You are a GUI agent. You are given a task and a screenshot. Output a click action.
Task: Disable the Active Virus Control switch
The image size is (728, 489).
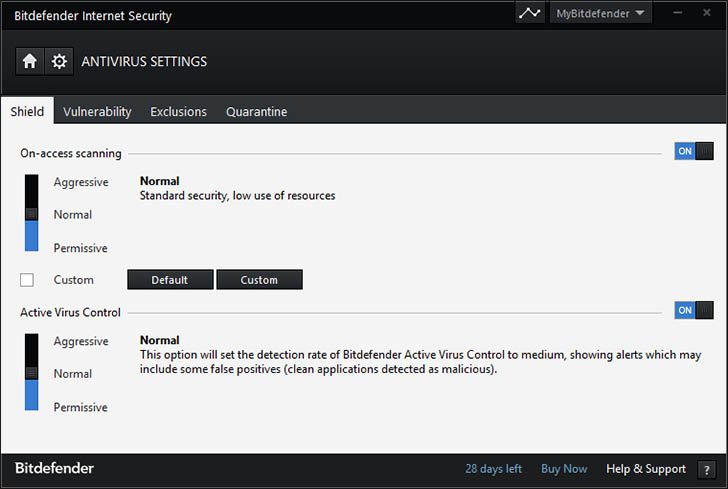pyautogui.click(x=694, y=310)
